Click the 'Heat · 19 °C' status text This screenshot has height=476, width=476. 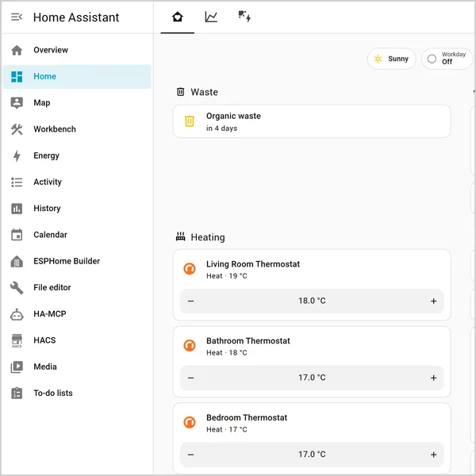coord(227,276)
